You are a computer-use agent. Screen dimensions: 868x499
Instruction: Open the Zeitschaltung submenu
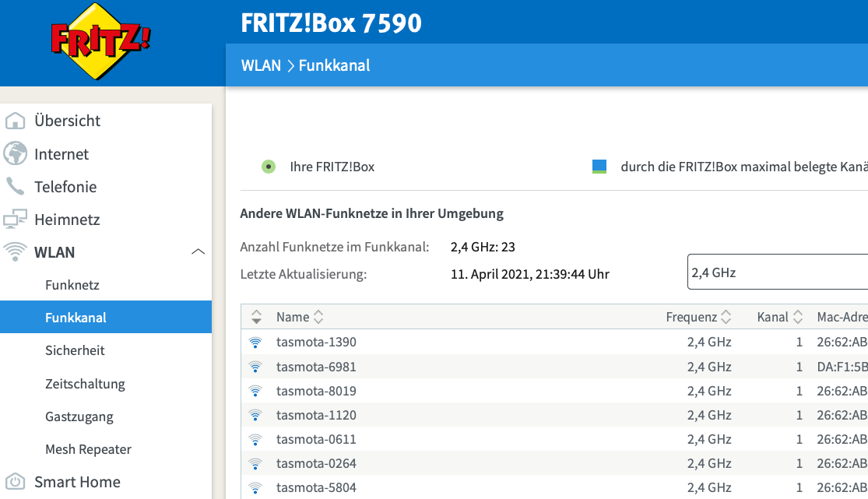pos(86,383)
